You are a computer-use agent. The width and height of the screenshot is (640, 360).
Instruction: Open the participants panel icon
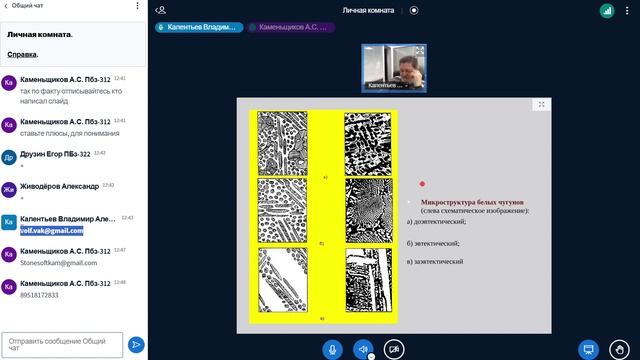[x=160, y=10]
